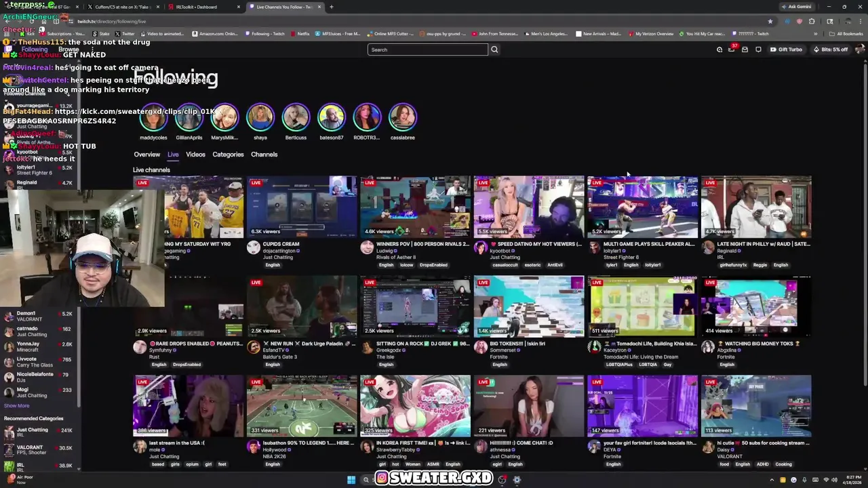Open Ludwig's Rivals of Aether stream thumbnail
868x488 pixels.
[415, 207]
